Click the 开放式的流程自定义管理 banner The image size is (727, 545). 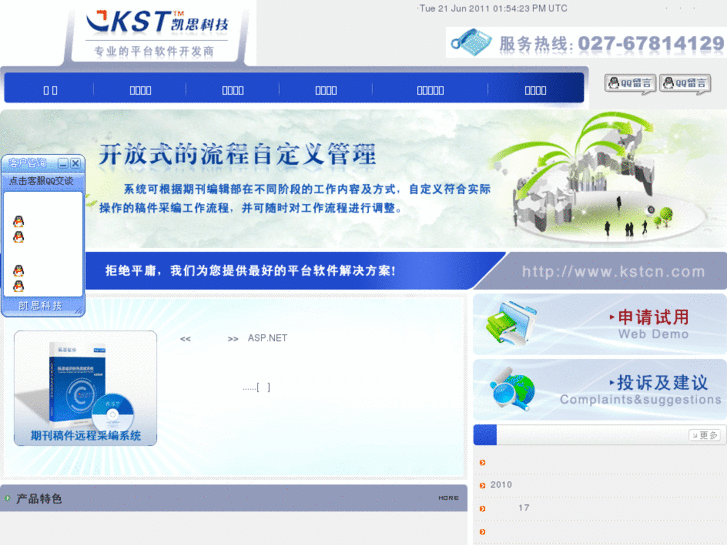coord(364,180)
